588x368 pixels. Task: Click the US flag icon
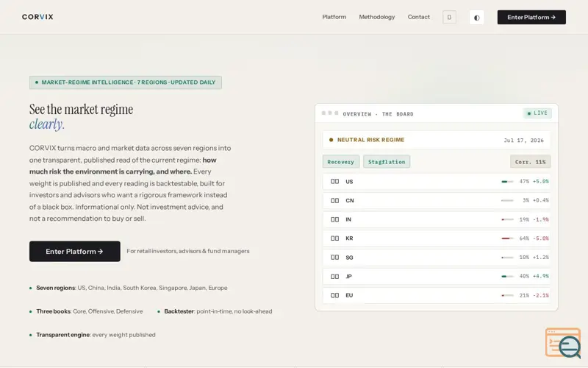coord(335,181)
